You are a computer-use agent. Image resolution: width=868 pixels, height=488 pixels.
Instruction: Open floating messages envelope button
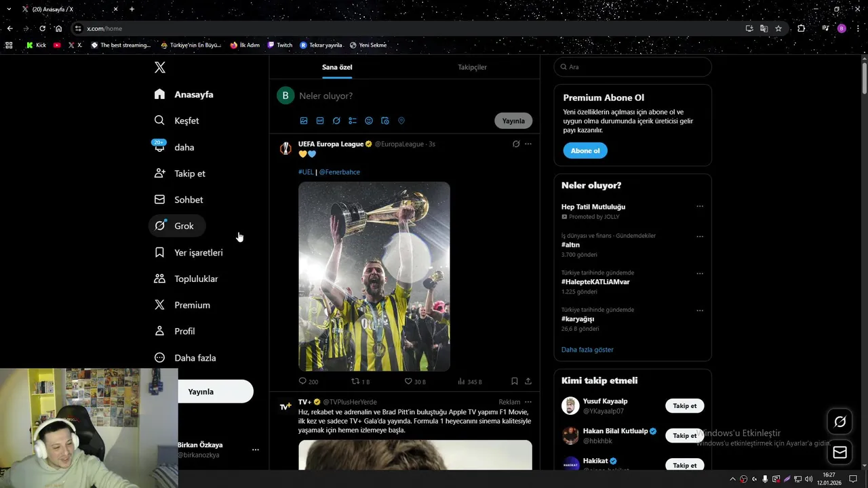tap(840, 452)
